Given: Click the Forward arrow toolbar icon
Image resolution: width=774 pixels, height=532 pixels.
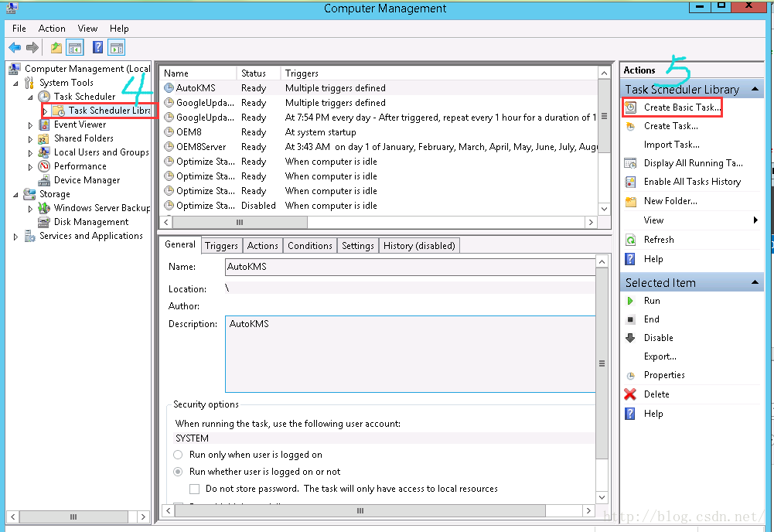Looking at the screenshot, I should [32, 48].
